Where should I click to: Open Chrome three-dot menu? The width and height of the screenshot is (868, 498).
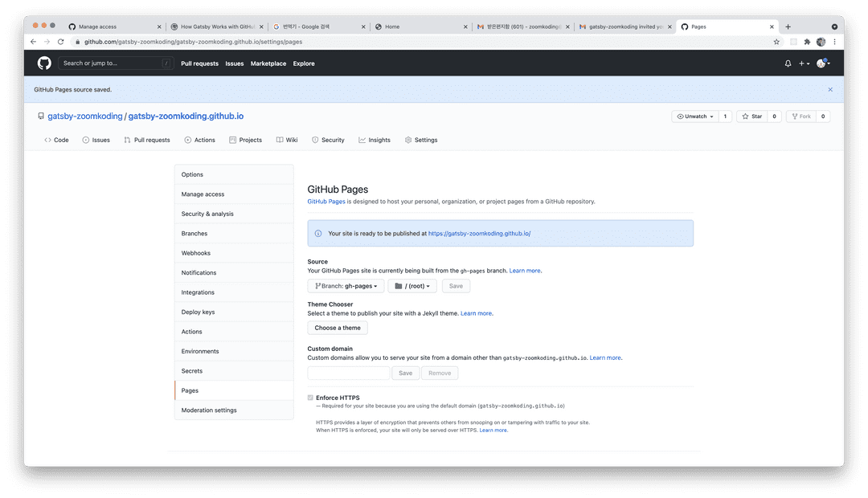click(834, 42)
